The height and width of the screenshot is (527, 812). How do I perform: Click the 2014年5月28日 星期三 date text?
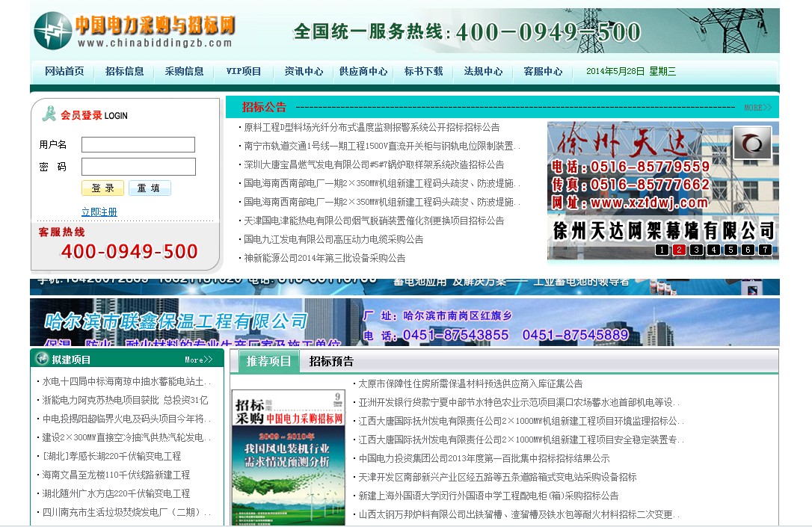click(631, 72)
